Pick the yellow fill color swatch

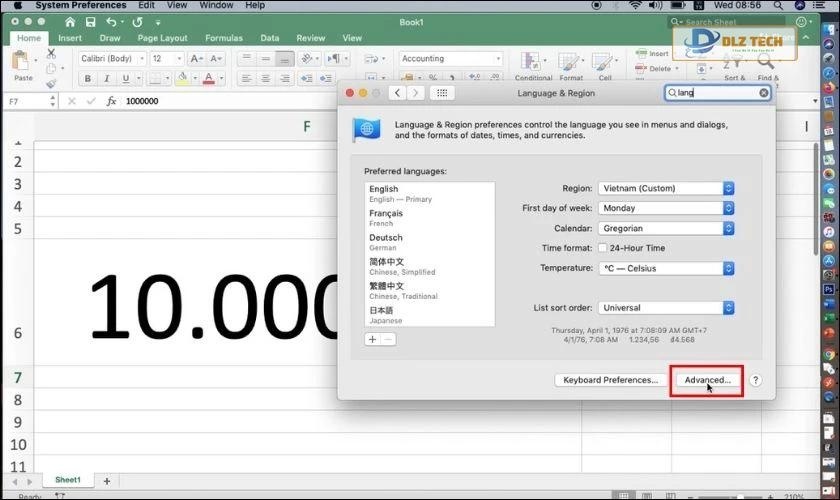[183, 78]
